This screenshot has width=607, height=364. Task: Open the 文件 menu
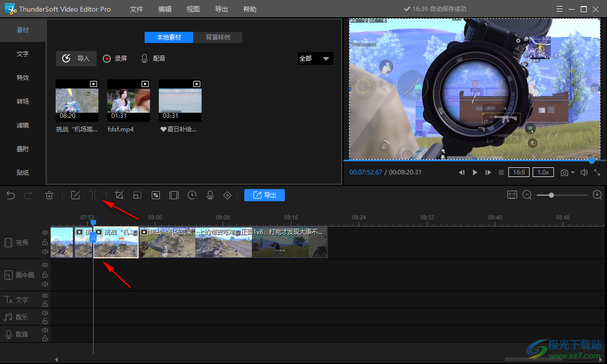(137, 9)
